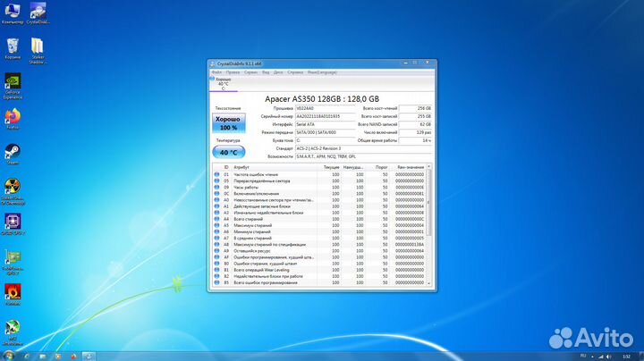Open the last desktop shortcut with green-white icon
644x361 pixels.
(13, 332)
